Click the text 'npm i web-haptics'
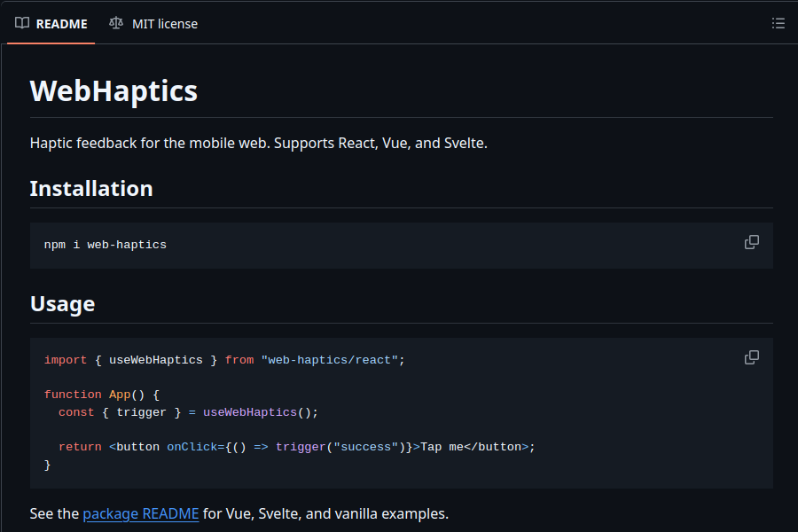This screenshot has width=798, height=532. 105,245
